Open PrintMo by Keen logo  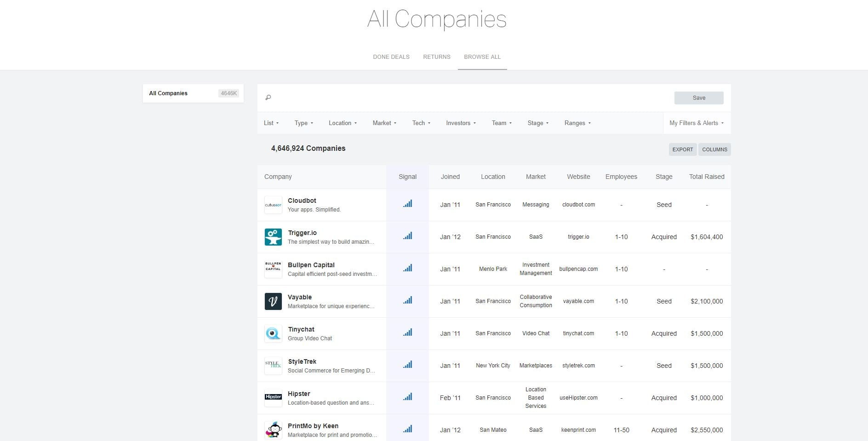coord(273,430)
